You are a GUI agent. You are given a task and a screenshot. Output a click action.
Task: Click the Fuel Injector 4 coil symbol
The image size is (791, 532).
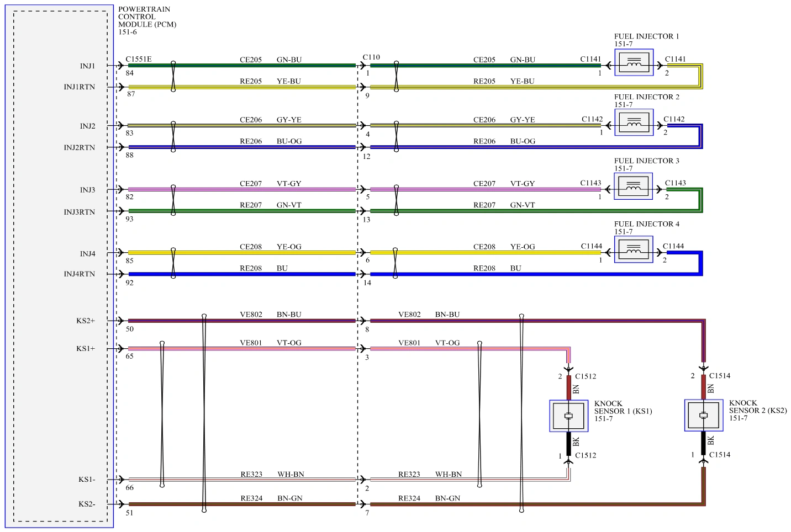pos(634,249)
